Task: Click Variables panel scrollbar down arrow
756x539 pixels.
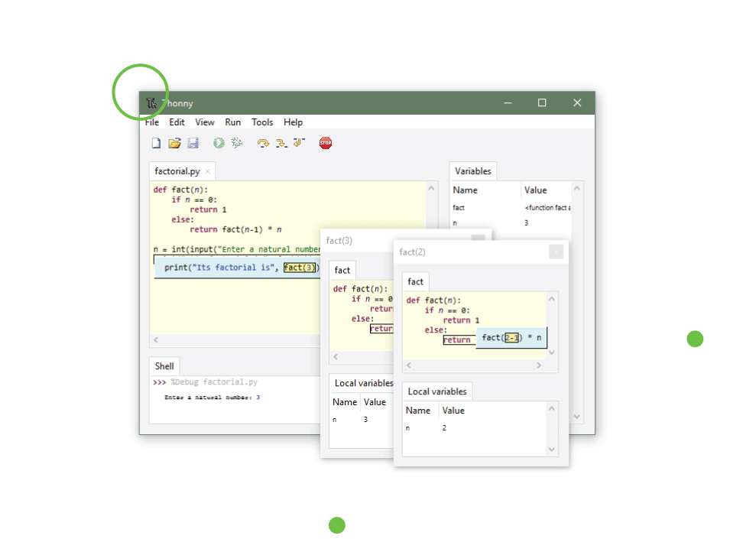Action: click(x=577, y=417)
